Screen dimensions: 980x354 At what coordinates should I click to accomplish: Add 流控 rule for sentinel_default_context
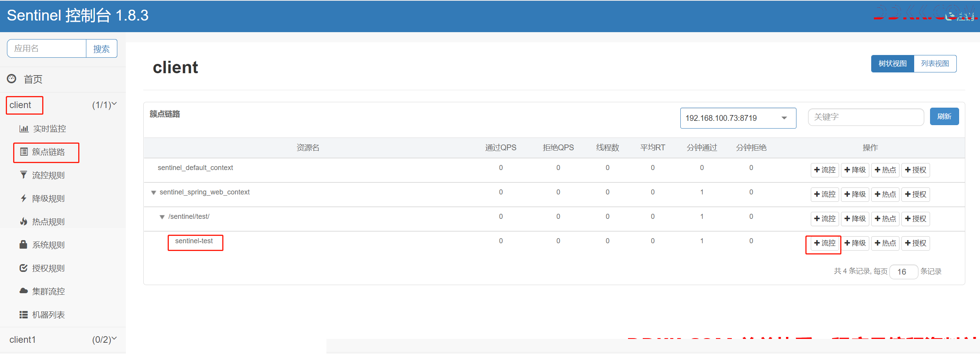tap(825, 170)
